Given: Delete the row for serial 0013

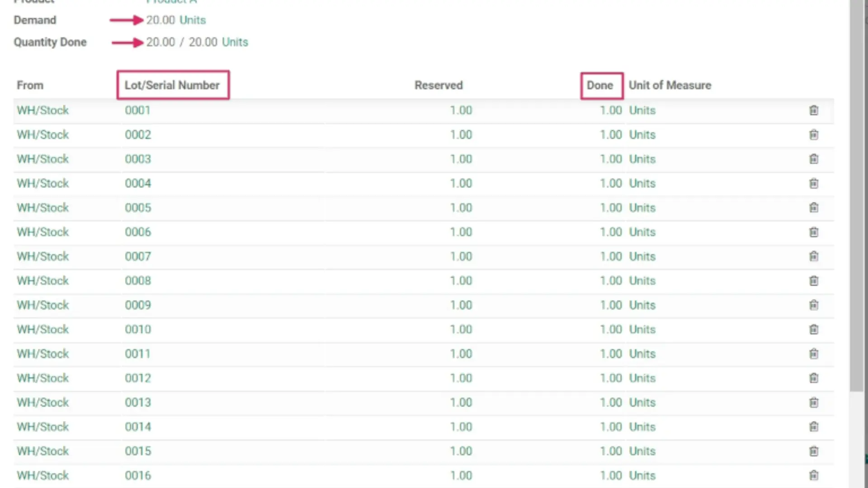Looking at the screenshot, I should (x=813, y=403).
